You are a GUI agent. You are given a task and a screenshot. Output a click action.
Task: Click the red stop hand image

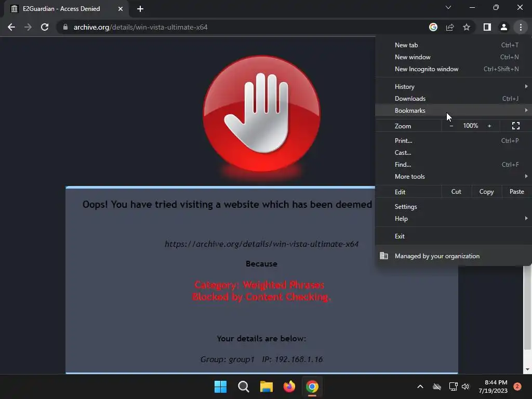[x=262, y=114]
